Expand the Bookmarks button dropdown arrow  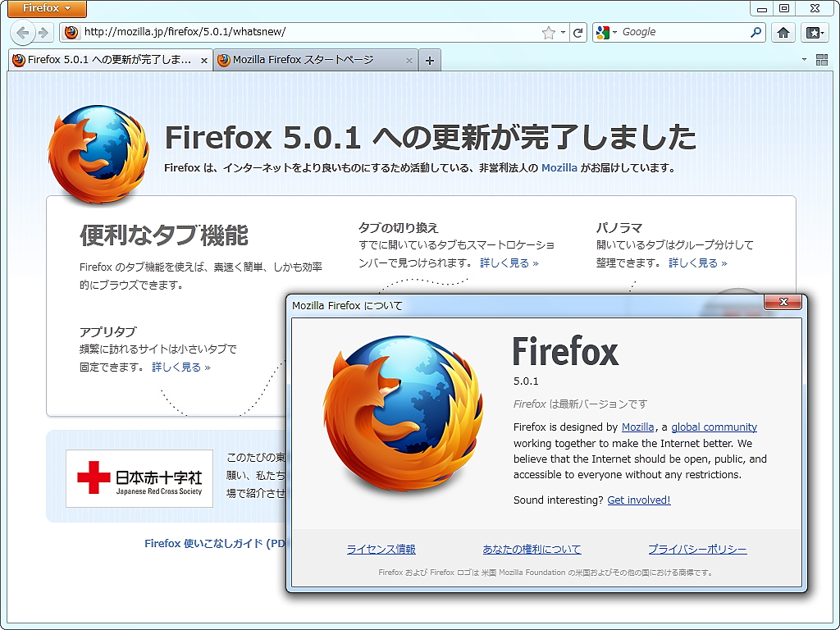tap(822, 33)
